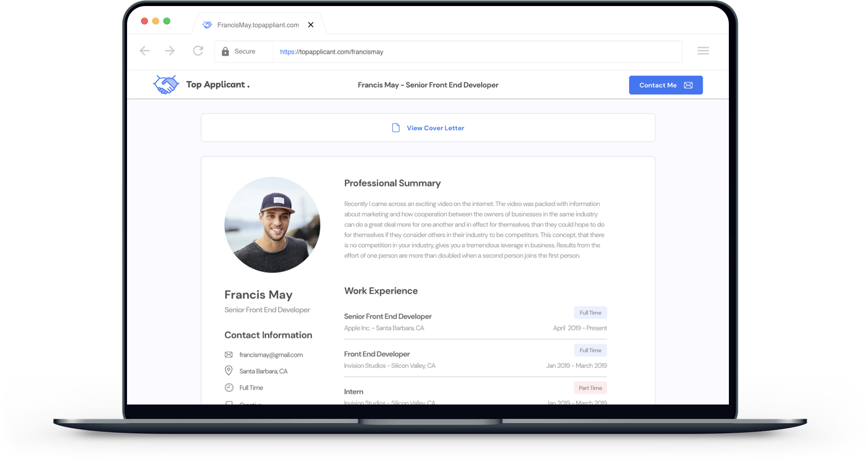Click the Top Applicant handshake logo
This screenshot has height=461, width=868.
166,85
